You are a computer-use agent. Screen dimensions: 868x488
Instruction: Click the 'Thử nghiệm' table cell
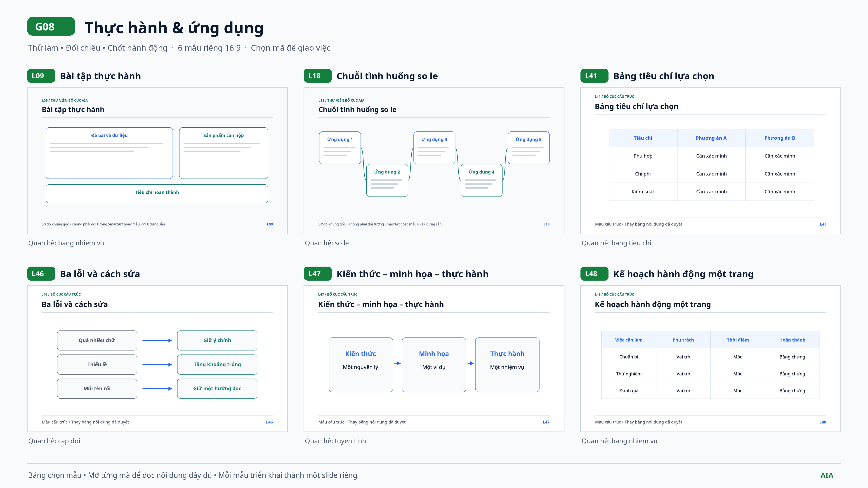[629, 374]
